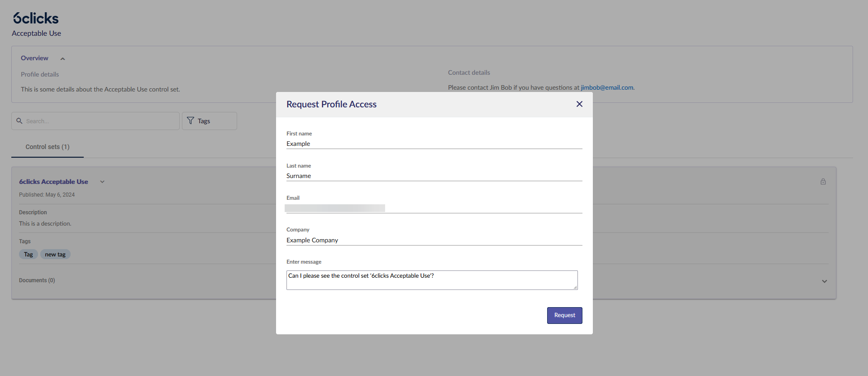
Task: Click the Acceptable Use page subtitle
Action: pos(36,34)
